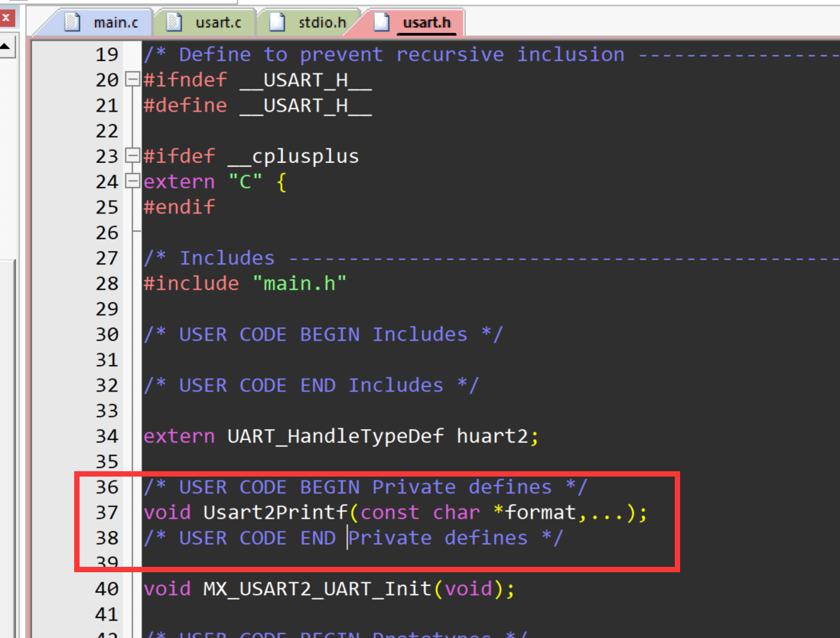Screen dimensions: 840x638
Task: Switch to the main.c tab
Action: pyautogui.click(x=111, y=21)
